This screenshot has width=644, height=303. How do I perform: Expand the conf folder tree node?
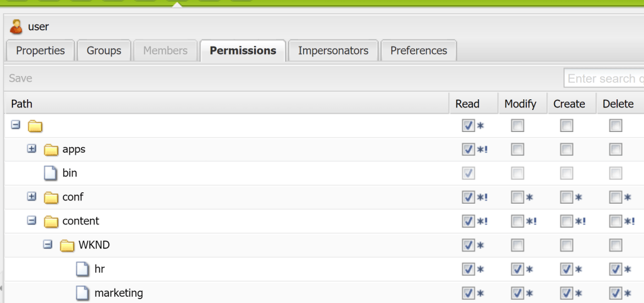coord(31,197)
